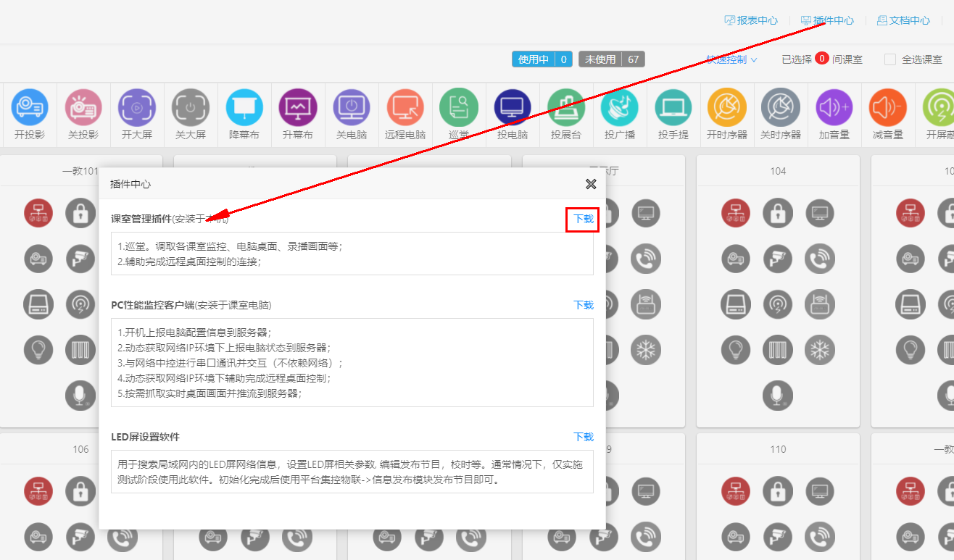The image size is (954, 560).
Task: Click the lock icon in classroom 104
Action: pyautogui.click(x=778, y=213)
